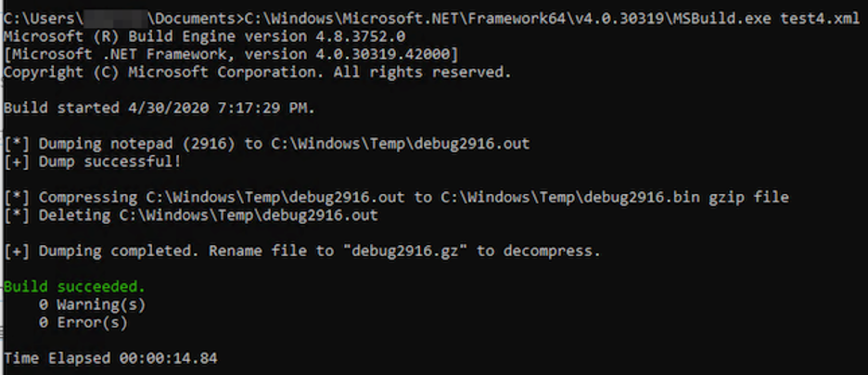Click the Build started 4/30/2020 timestamp
This screenshot has width=868, height=375.
click(x=160, y=108)
